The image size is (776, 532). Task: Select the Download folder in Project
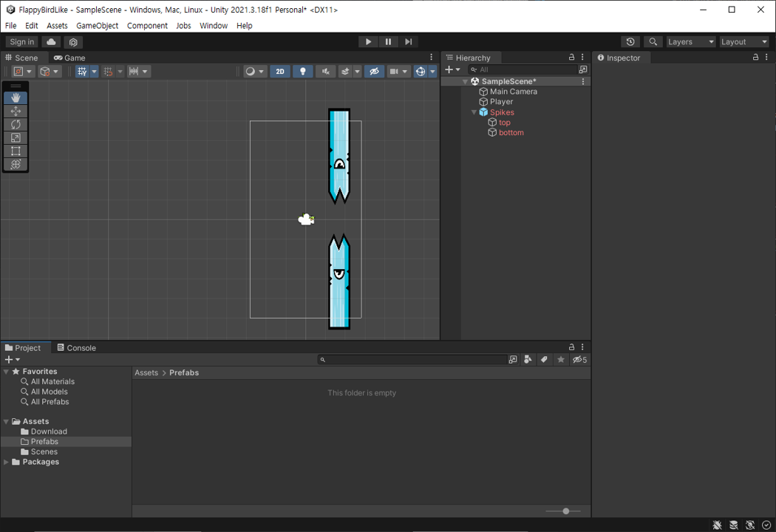[49, 432]
